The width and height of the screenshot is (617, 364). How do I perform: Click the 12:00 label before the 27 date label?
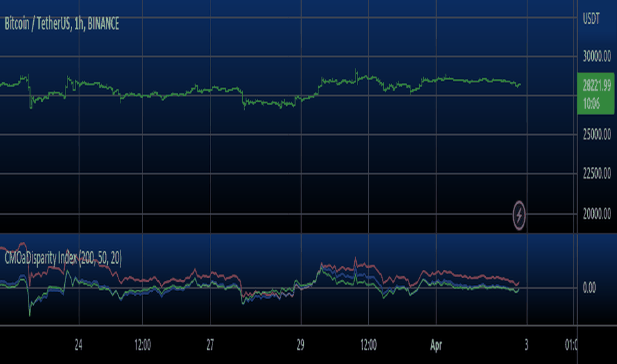142,345
